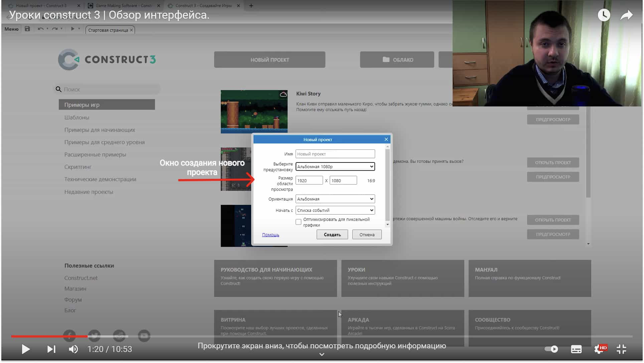Play the YouTube video
644x363 pixels.
pyautogui.click(x=26, y=349)
